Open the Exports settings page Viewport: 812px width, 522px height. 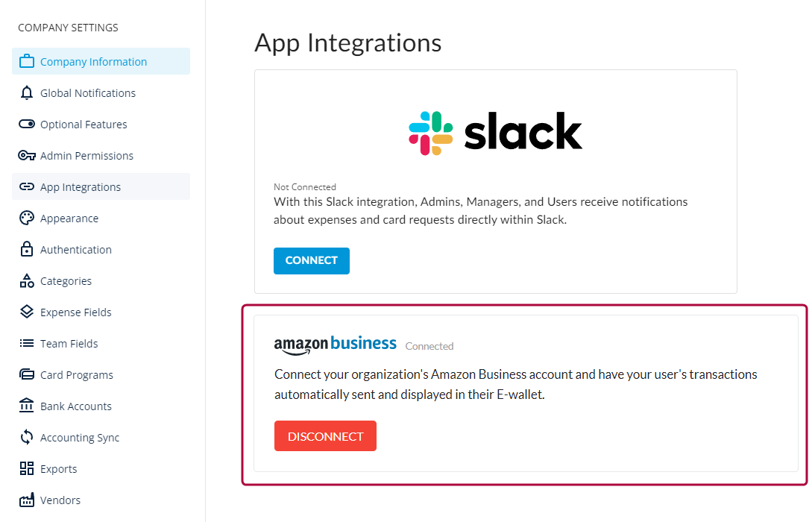[58, 469]
